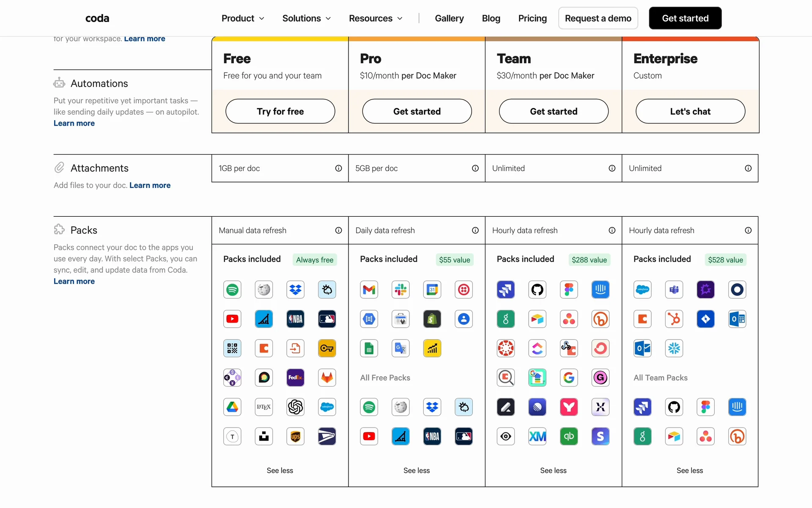Screen dimensions: 812x508
Task: Select the Shopify pack icon
Action: point(432,319)
